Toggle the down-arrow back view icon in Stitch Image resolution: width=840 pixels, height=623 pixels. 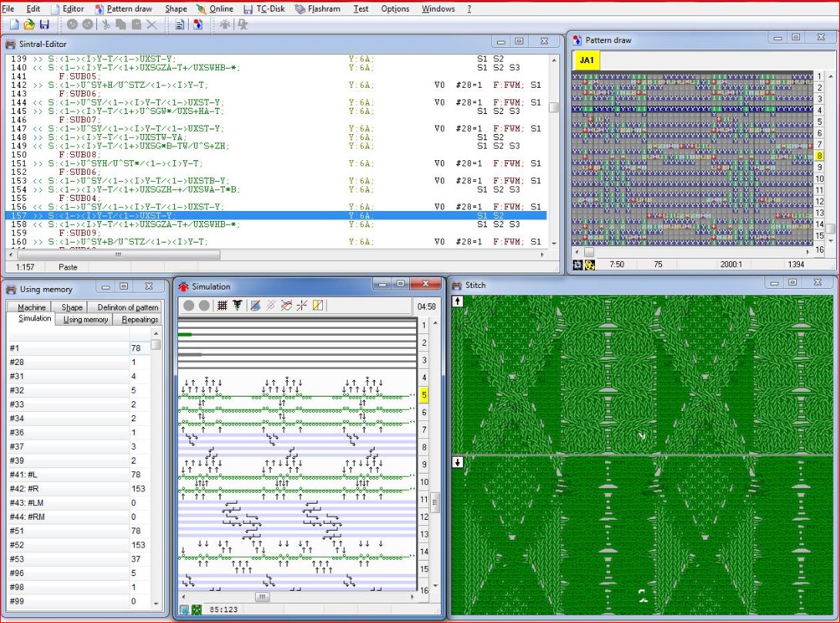coord(457,462)
